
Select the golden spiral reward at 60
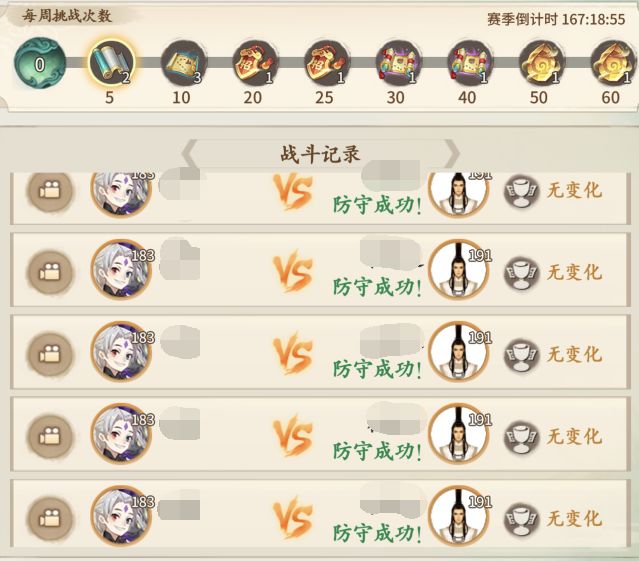tap(613, 63)
